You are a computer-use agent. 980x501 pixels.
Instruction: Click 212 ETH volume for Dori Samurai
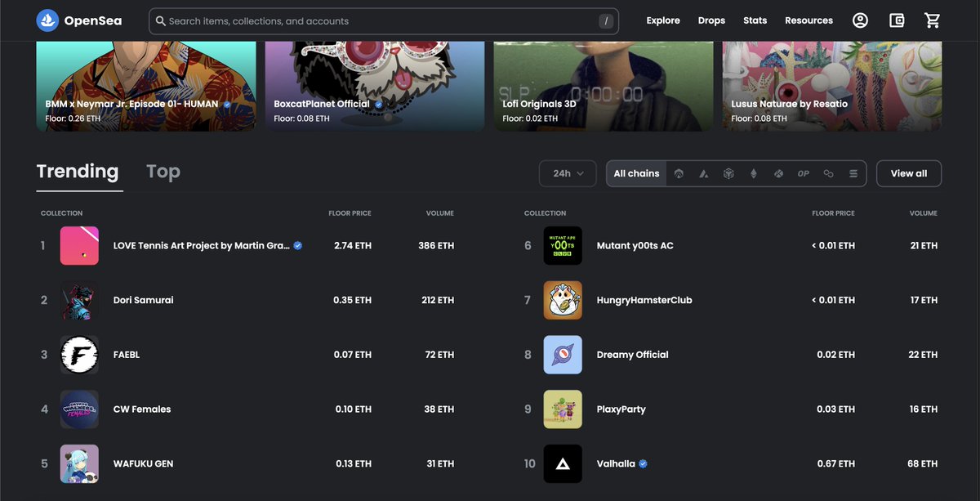click(437, 300)
